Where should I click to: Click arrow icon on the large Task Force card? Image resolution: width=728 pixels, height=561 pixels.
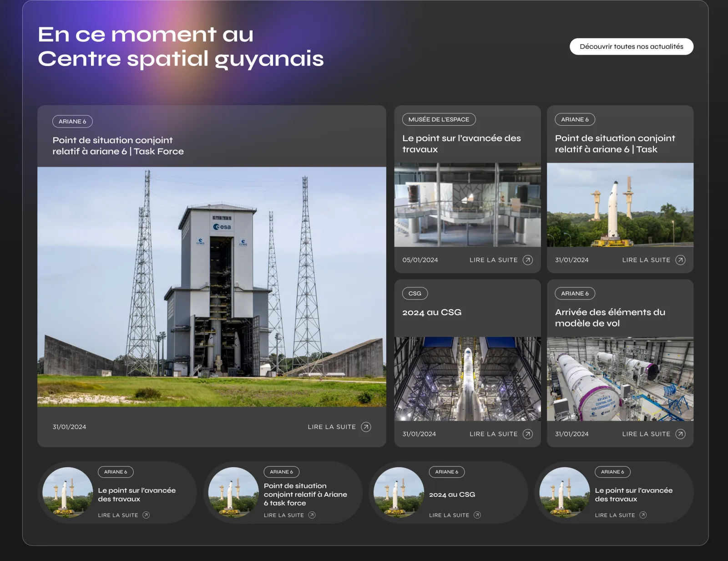tap(366, 427)
